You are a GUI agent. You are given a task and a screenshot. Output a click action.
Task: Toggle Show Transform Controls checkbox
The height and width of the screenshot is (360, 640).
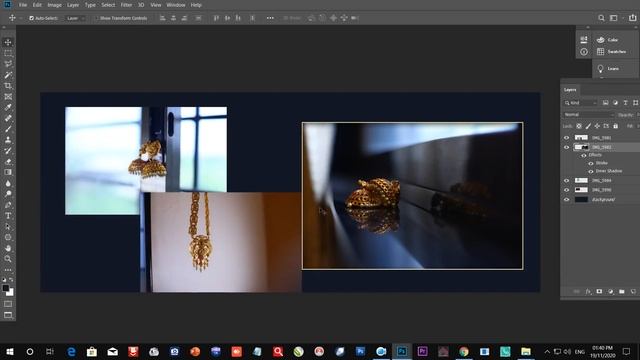96,18
